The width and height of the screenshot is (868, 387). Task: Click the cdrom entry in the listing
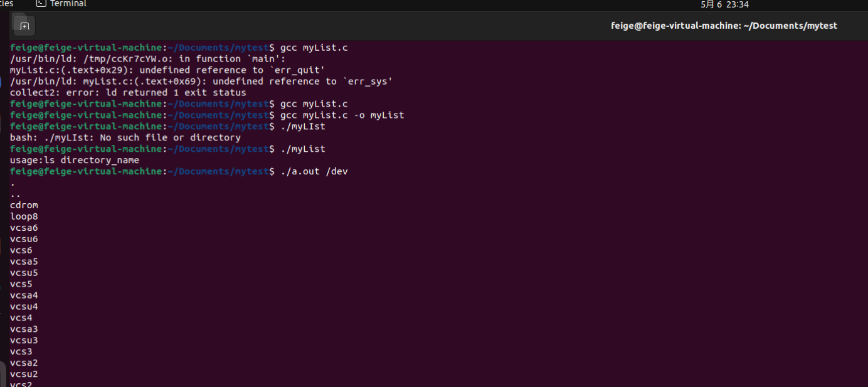pyautogui.click(x=24, y=206)
